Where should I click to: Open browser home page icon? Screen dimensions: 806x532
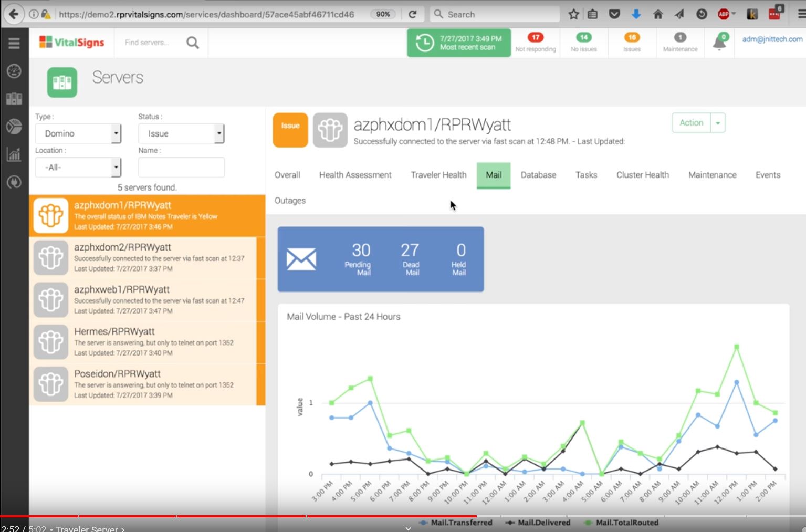[x=657, y=14]
